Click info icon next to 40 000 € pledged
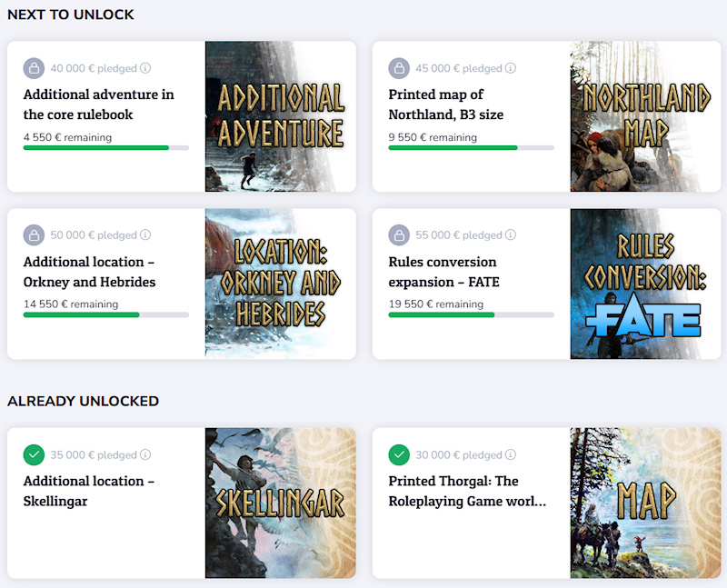 coord(145,68)
